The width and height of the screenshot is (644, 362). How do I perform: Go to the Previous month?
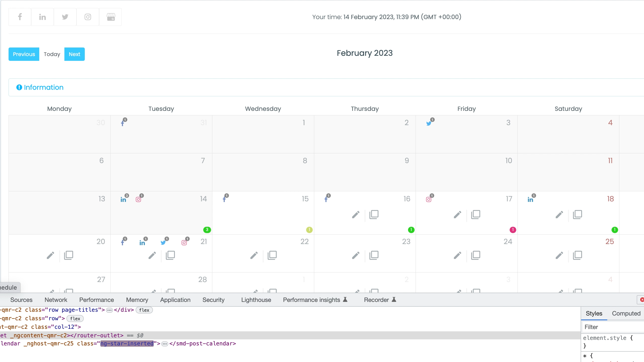tap(24, 54)
